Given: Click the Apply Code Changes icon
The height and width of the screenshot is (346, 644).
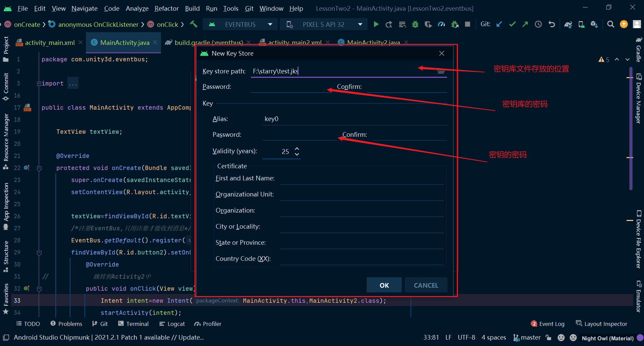Looking at the screenshot, I should pyautogui.click(x=402, y=24).
